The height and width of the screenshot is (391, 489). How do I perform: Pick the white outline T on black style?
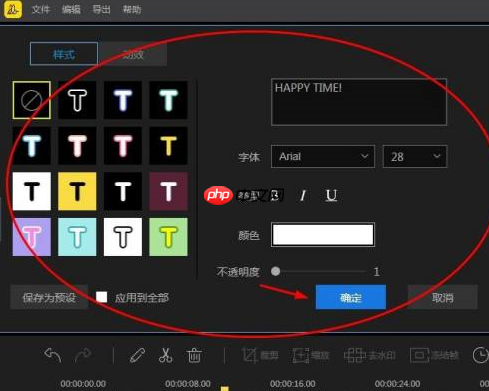77,100
